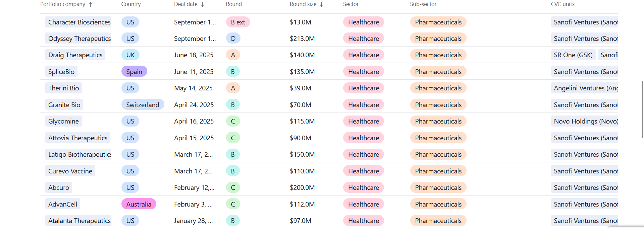This screenshot has width=644, height=228.
Task: Click the Deal date sort down arrow
Action: coord(203,4)
